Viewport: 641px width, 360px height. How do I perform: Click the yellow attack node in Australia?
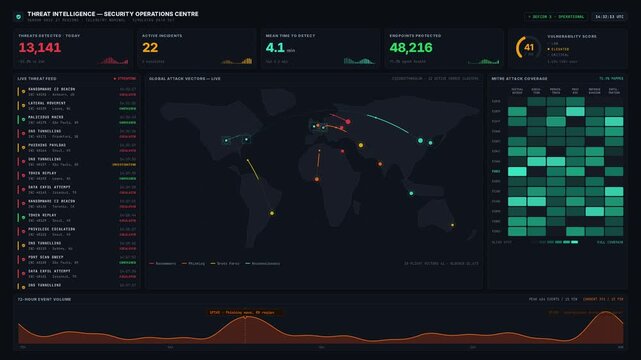[453, 225]
